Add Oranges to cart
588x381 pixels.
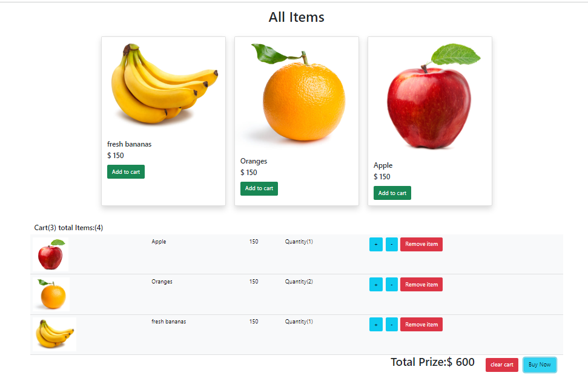click(259, 188)
